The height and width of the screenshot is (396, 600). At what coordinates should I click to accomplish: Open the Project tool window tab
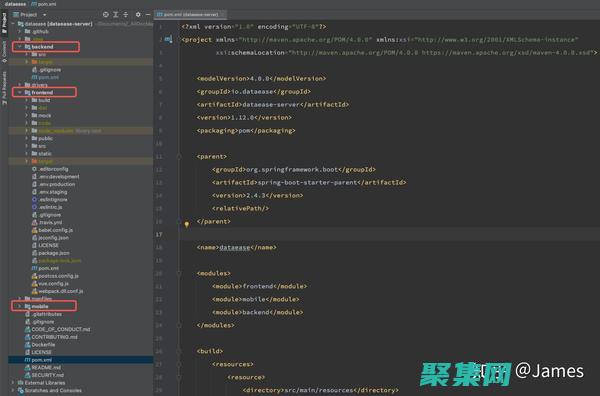pos(4,23)
